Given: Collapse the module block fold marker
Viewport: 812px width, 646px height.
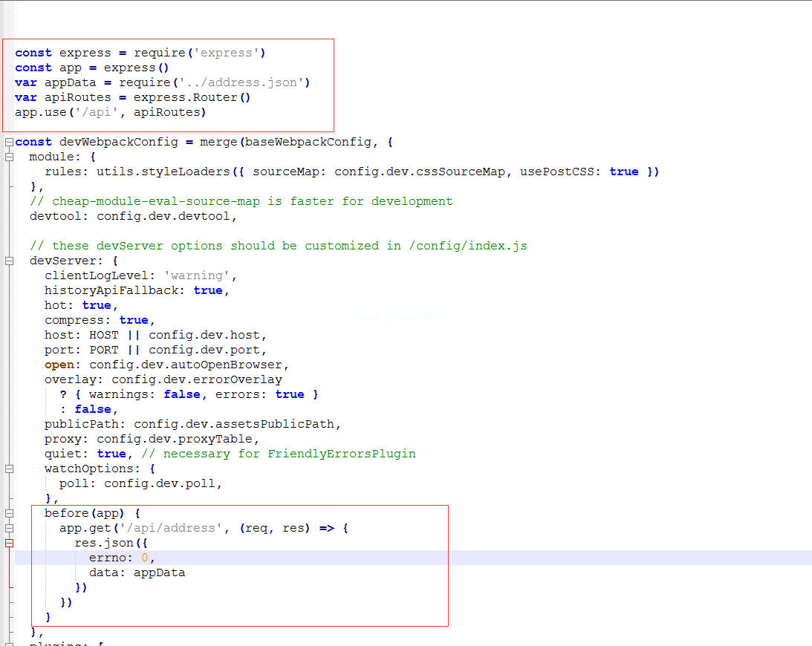Looking at the screenshot, I should tap(10, 157).
